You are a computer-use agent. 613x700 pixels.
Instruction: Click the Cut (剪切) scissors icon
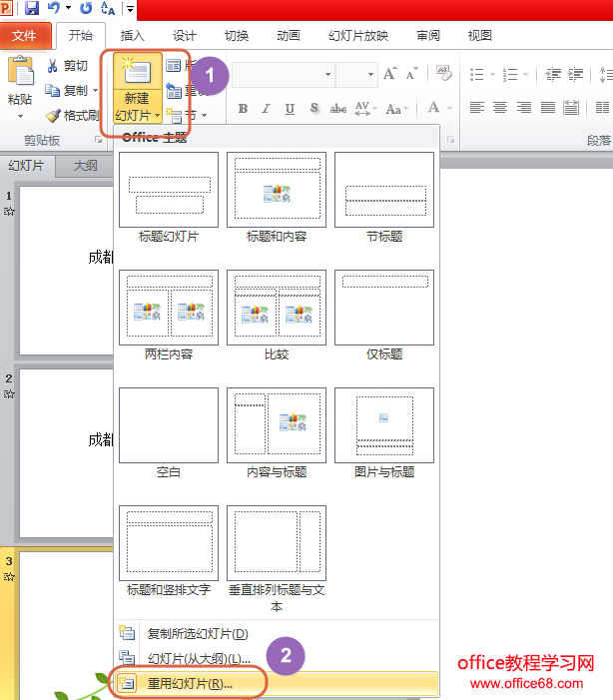(x=53, y=66)
